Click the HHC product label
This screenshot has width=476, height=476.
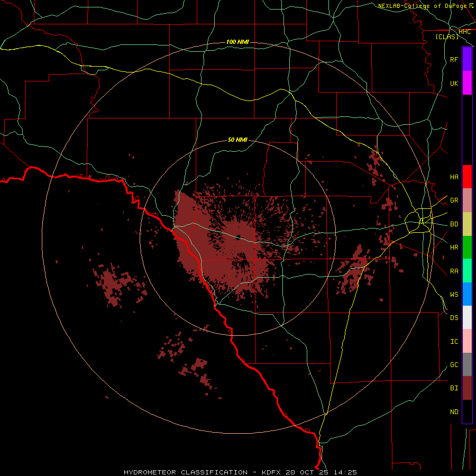pyautogui.click(x=464, y=32)
